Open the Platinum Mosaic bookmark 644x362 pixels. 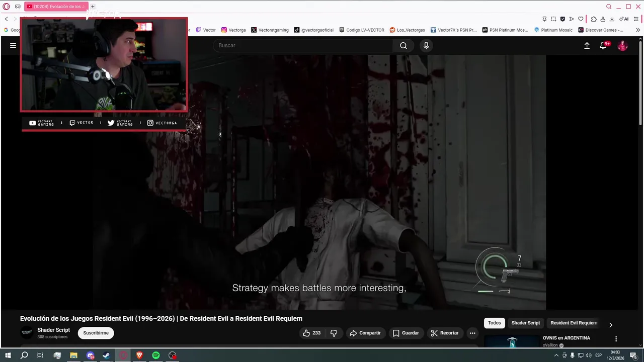tap(553, 30)
